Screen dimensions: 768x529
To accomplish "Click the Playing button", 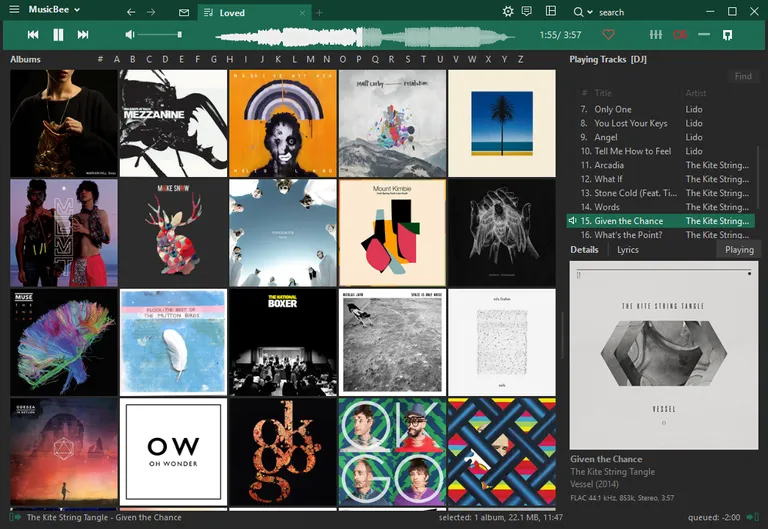I will coord(739,250).
